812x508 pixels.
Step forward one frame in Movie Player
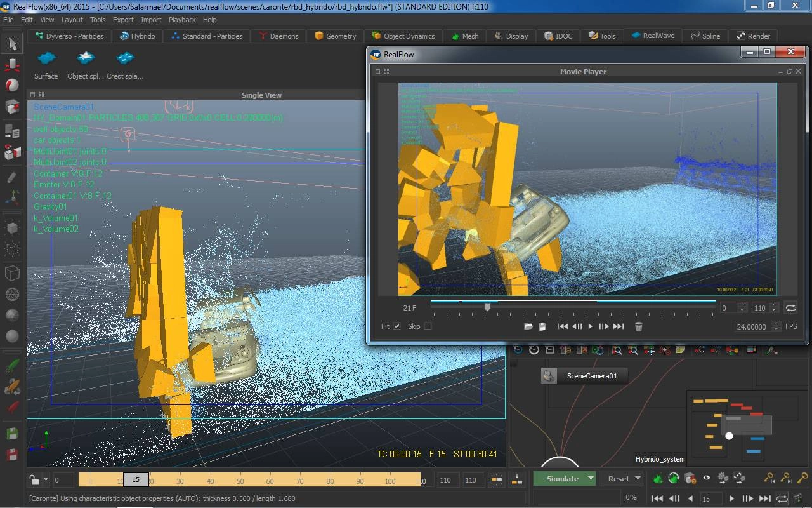click(603, 326)
